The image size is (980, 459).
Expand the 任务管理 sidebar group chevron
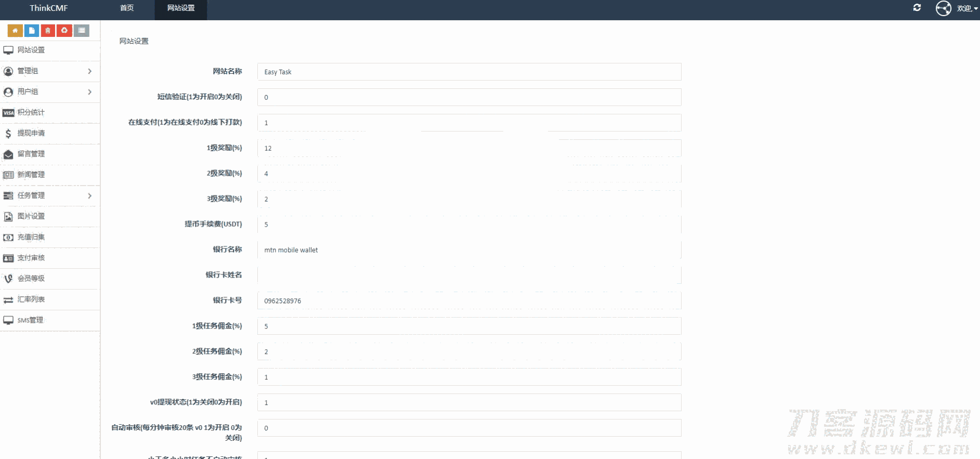90,196
